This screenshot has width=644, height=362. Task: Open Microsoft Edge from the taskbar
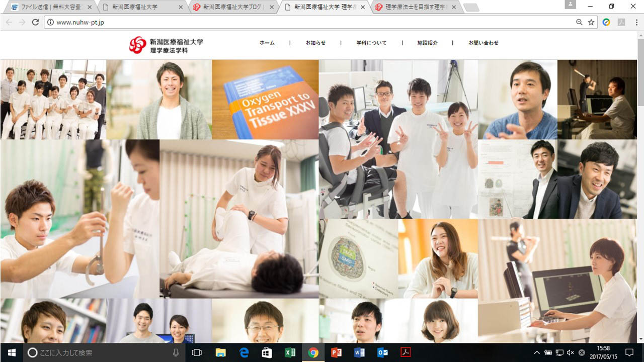(244, 352)
